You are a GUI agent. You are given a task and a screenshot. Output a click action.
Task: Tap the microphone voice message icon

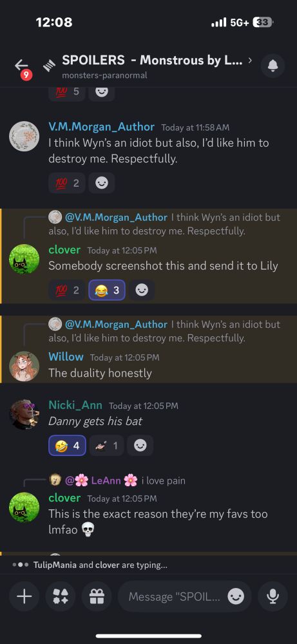coord(273,596)
